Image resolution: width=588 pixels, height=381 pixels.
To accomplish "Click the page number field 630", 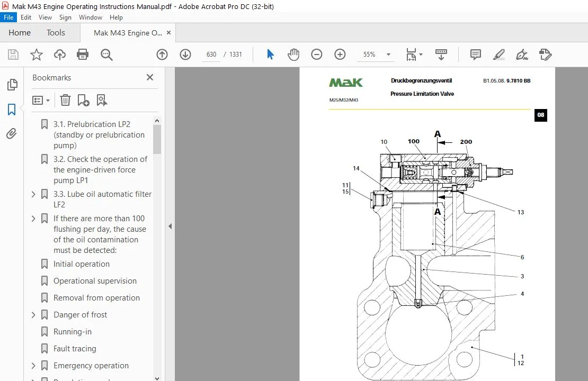I will pos(211,55).
